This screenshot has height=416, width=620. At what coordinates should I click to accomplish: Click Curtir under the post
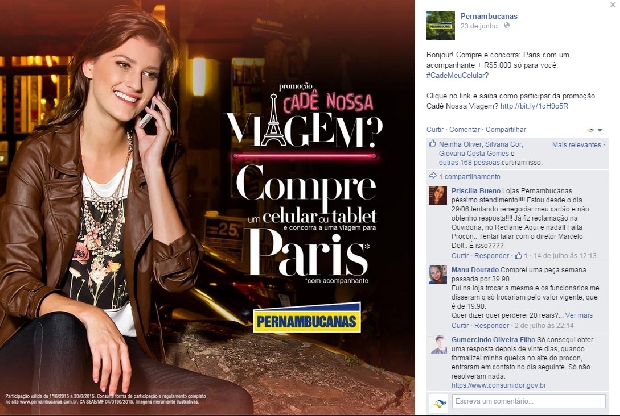[x=435, y=129]
